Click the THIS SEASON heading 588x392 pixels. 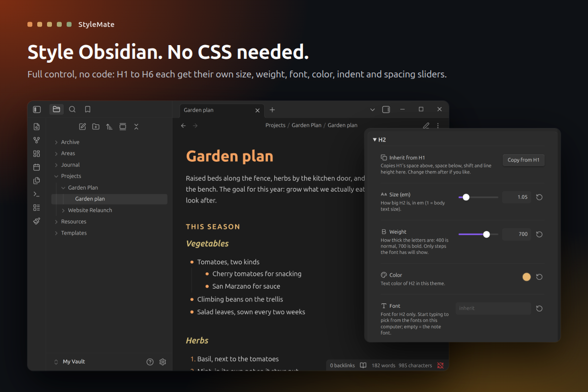coord(213,227)
